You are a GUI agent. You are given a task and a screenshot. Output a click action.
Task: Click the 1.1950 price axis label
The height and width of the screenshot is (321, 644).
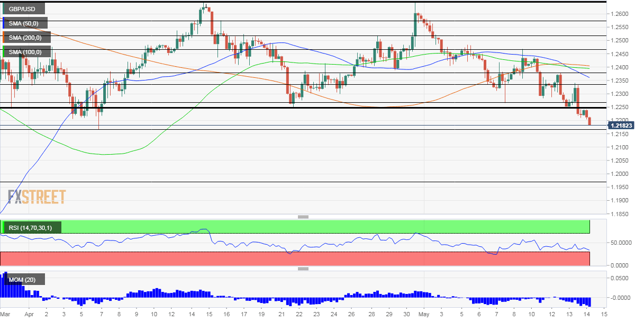click(x=620, y=188)
